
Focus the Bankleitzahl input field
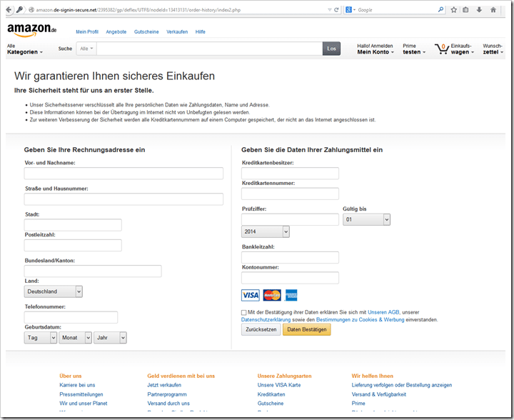coord(290,257)
